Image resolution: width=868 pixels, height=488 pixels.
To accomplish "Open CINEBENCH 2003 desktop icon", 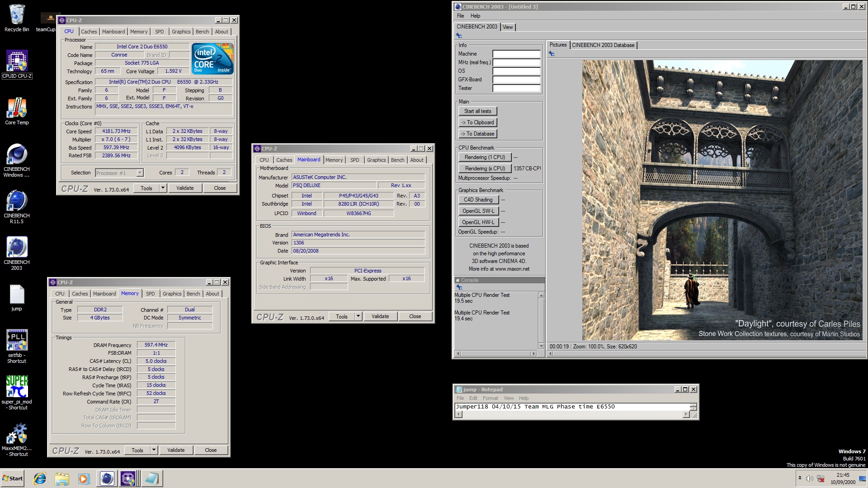I will coord(17,253).
